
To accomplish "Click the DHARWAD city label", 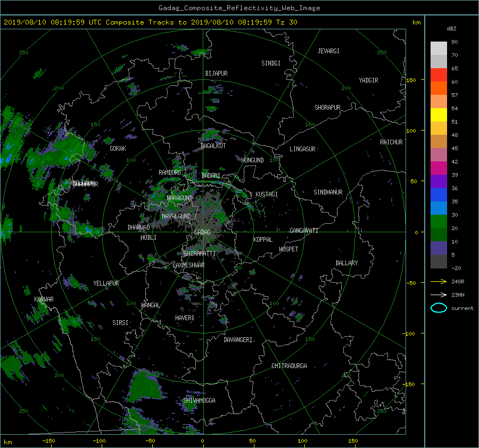I will 139,227.
